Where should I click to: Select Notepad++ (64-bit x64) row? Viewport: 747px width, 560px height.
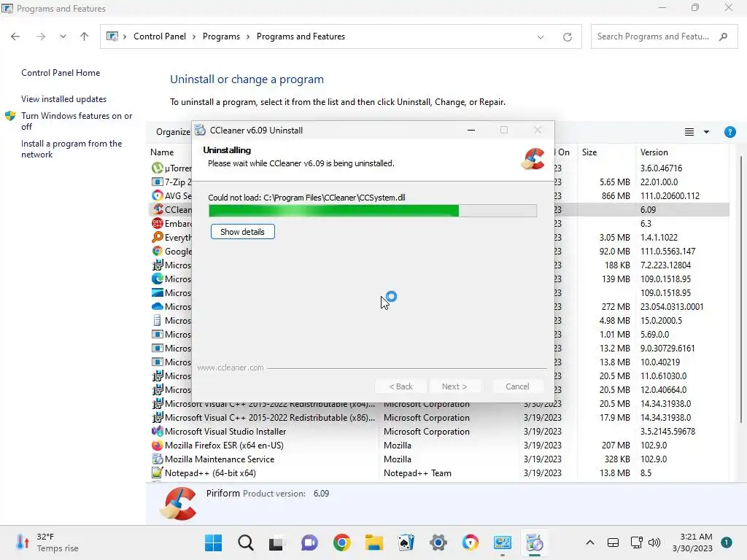click(210, 472)
